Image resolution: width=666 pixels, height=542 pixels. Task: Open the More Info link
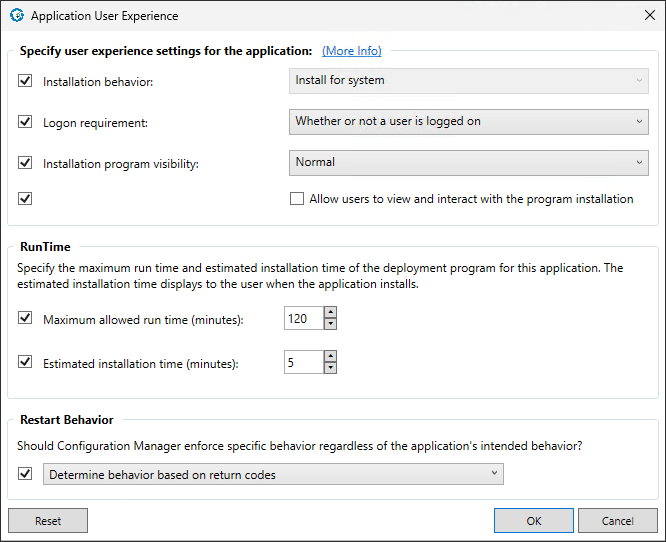tap(351, 50)
